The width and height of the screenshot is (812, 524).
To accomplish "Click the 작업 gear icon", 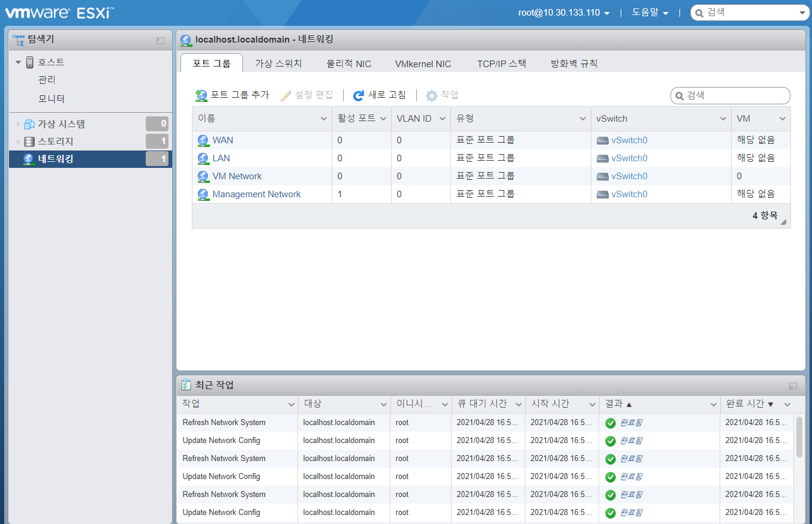I will 432,95.
